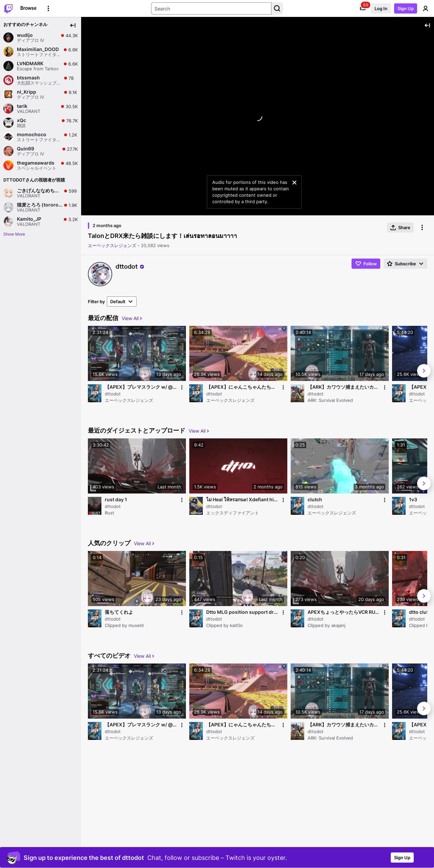Screen dimensions: 434x868
Task: Open dttodot channel avatar
Action: point(100,274)
